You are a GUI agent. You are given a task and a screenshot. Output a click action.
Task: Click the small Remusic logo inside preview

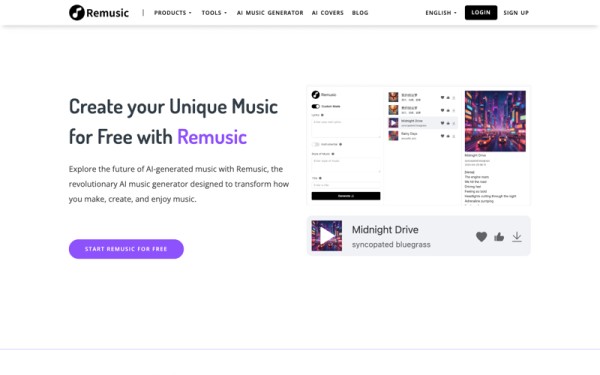click(324, 95)
